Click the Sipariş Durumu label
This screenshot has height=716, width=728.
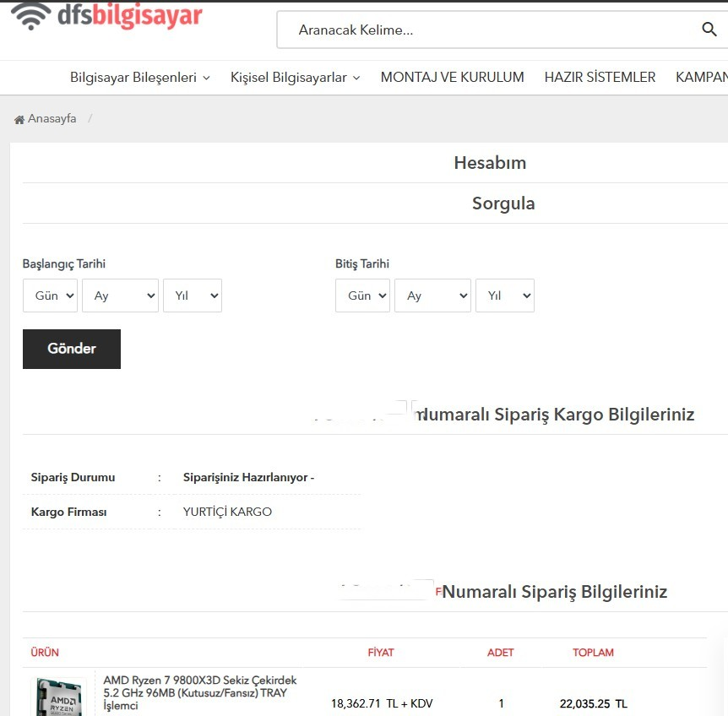73,478
